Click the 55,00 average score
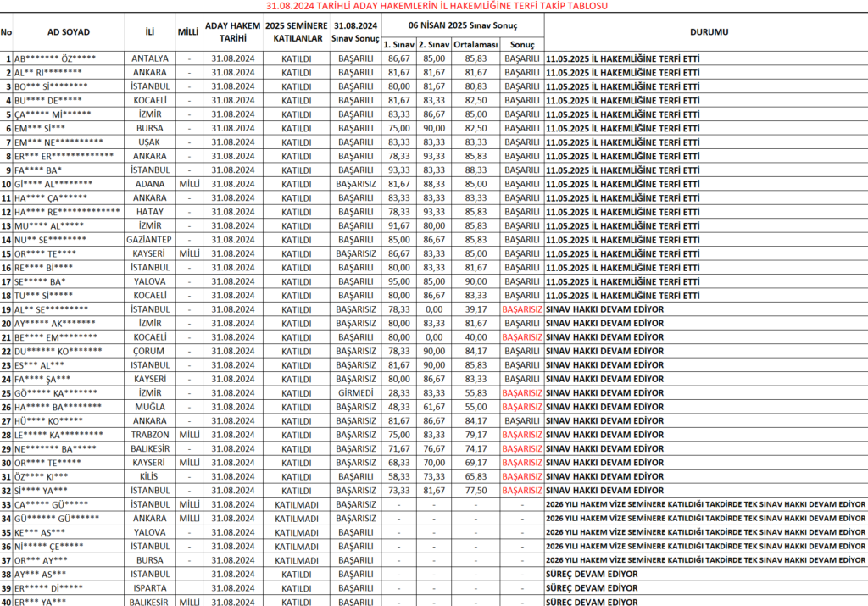This screenshot has width=868, height=606. [x=476, y=407]
